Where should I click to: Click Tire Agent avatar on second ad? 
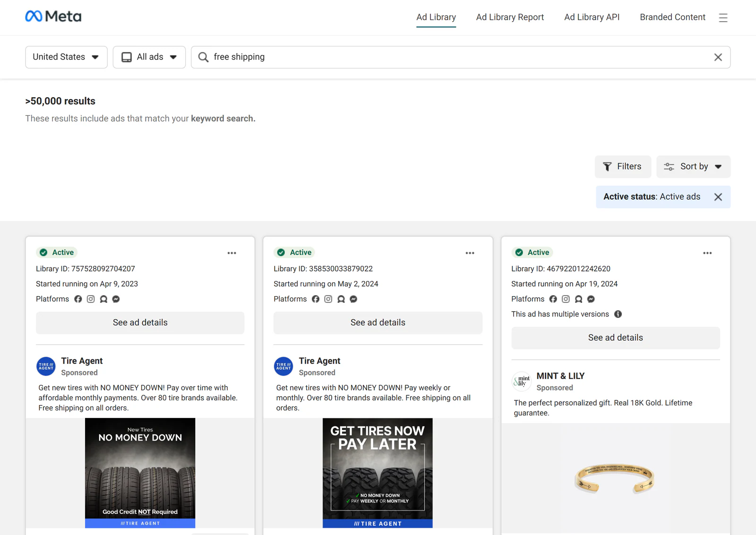283,366
